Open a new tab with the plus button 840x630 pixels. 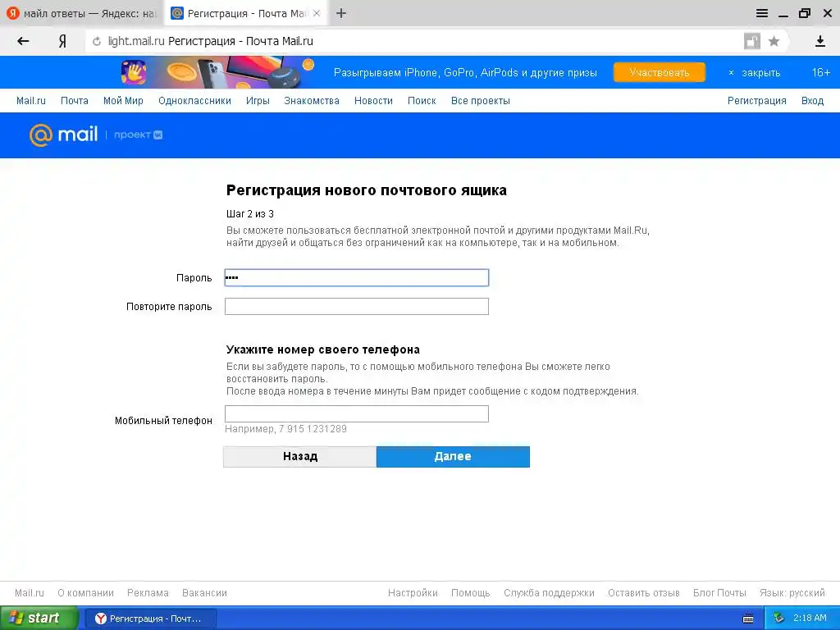(341, 13)
